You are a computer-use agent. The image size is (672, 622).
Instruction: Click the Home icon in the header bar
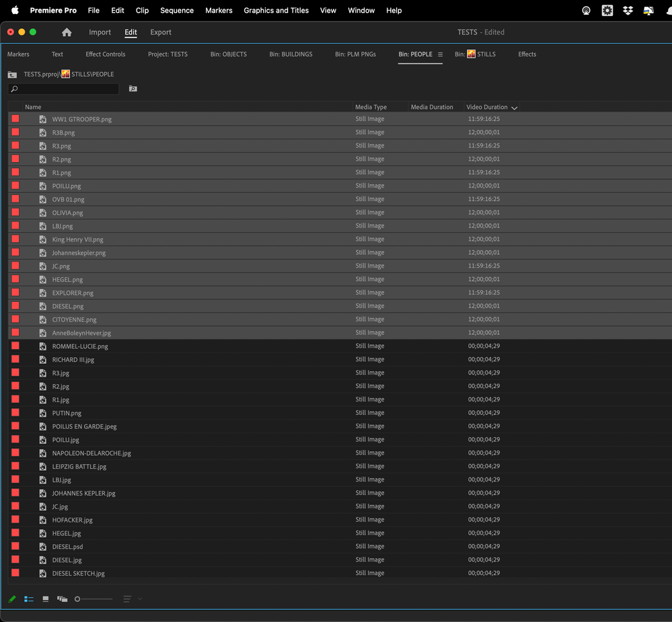coord(67,32)
